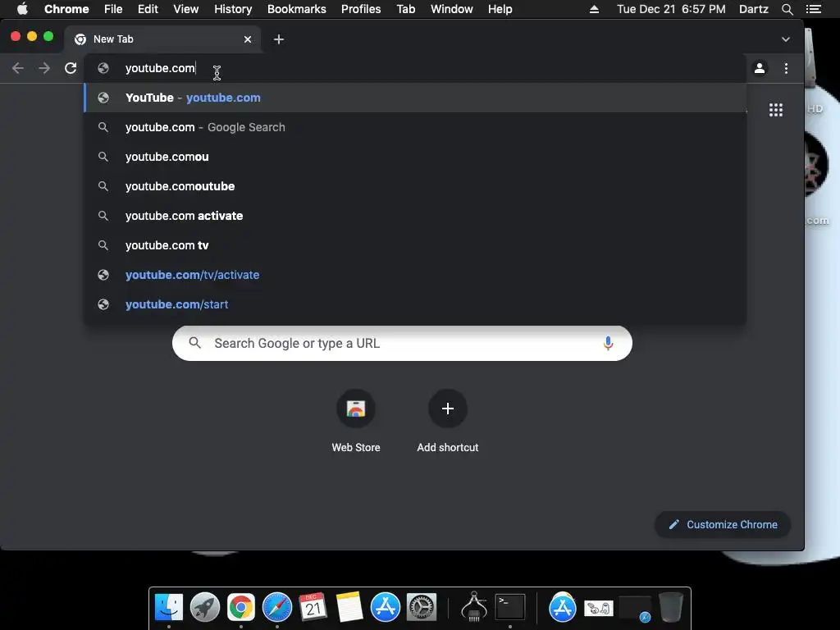
Task: Open the Google apps grid
Action: pyautogui.click(x=776, y=110)
